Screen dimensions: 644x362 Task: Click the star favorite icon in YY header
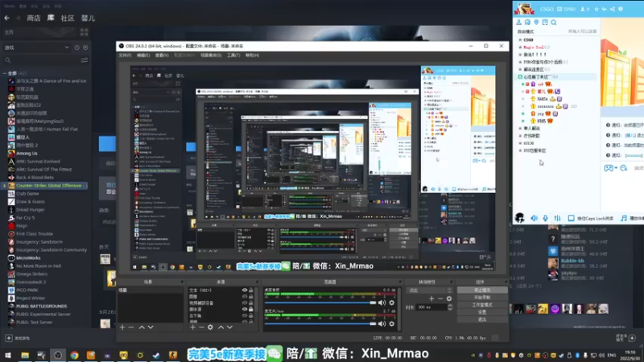597,9
